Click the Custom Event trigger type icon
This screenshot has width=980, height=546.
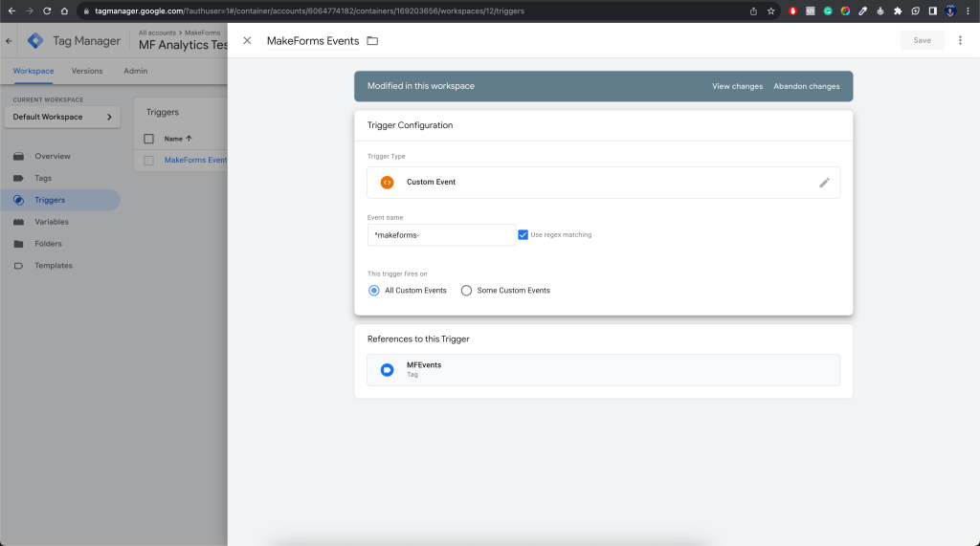(x=387, y=183)
